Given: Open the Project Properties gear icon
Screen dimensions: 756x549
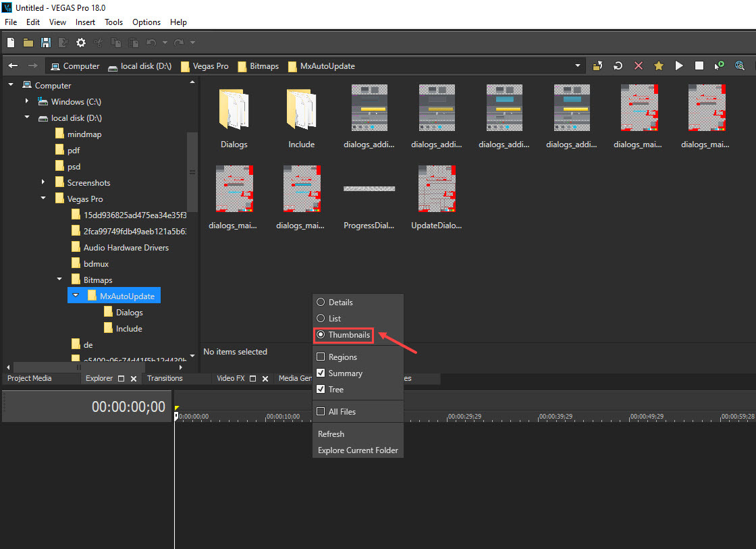Looking at the screenshot, I should (81, 42).
